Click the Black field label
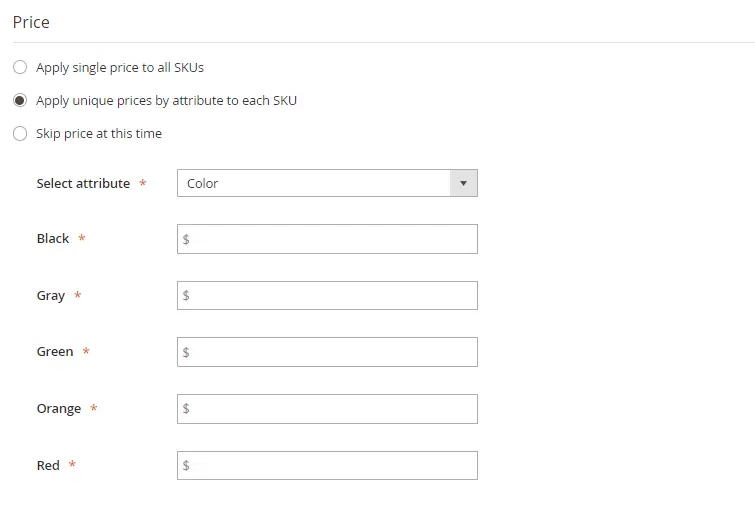 [53, 239]
